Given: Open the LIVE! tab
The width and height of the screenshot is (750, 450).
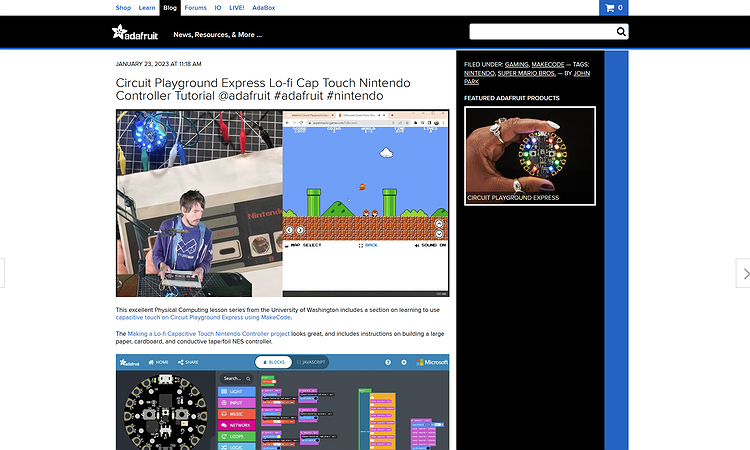Looking at the screenshot, I should point(236,8).
